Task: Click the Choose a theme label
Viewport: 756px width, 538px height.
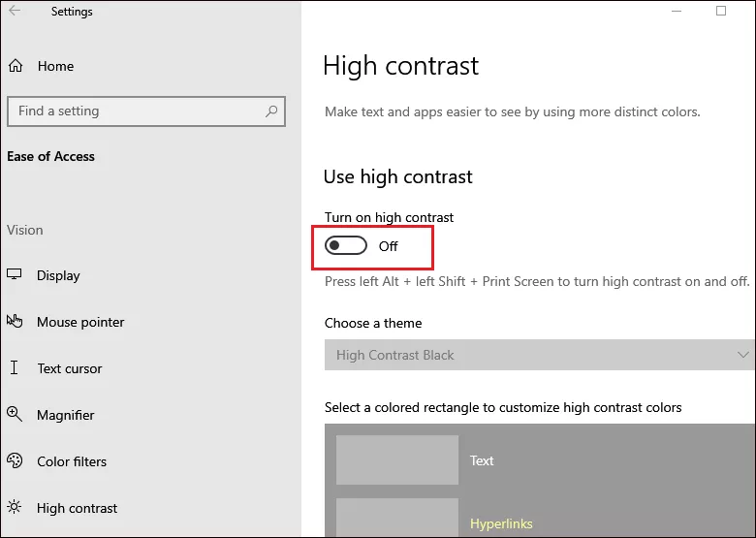Action: click(x=373, y=323)
